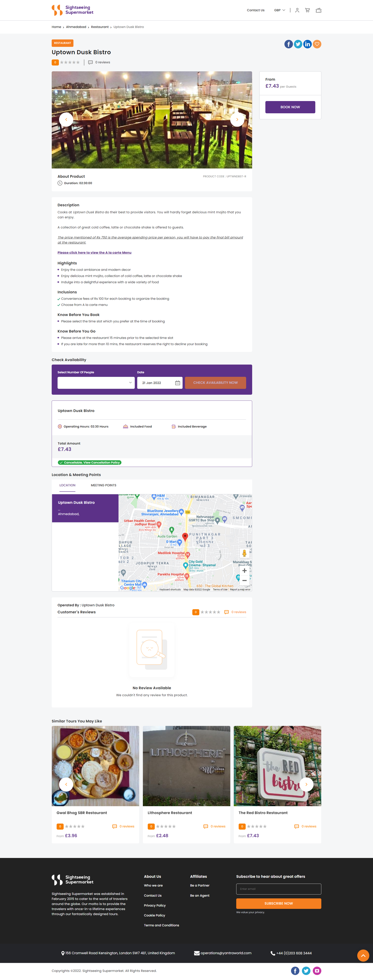Switch to the Meeting Points tab
373x980 pixels.
(103, 485)
